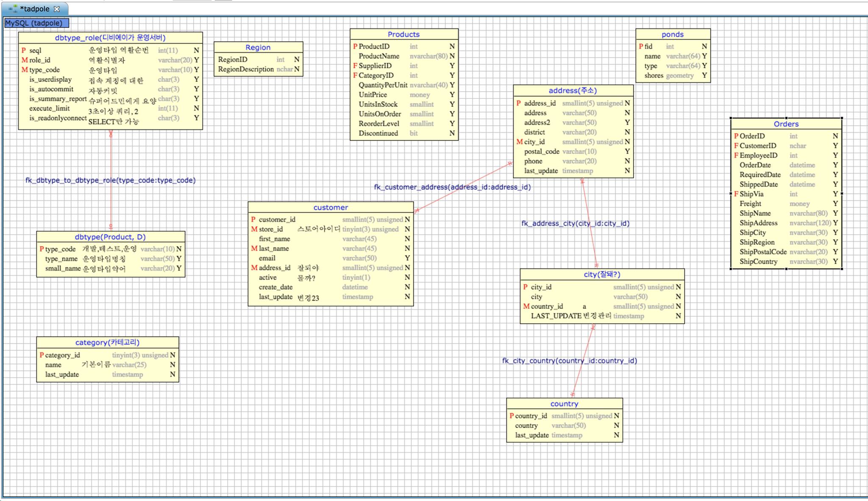Viewport: 868px width, 501px height.
Task: Click the primary key marker of ProductID in Products
Action: 354,46
